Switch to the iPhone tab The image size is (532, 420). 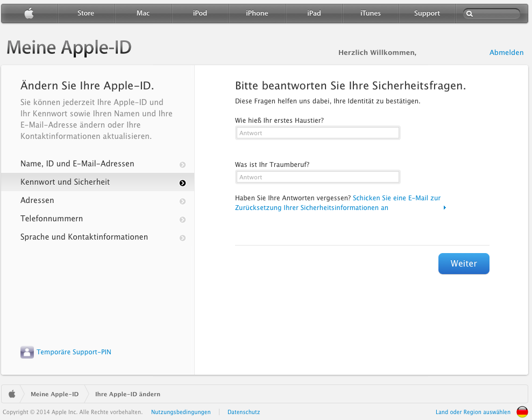(x=257, y=13)
